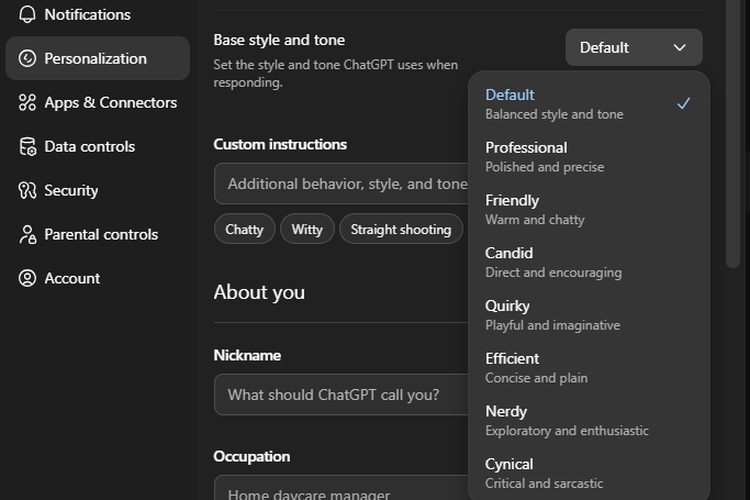Click the Data controls icon
750x500 pixels.
[27, 146]
